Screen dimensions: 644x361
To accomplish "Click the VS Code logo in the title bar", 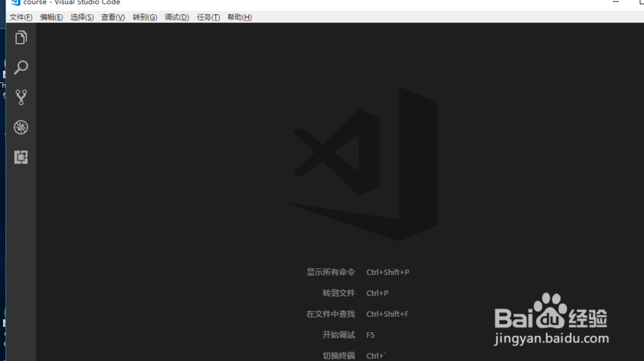I will click(15, 2).
